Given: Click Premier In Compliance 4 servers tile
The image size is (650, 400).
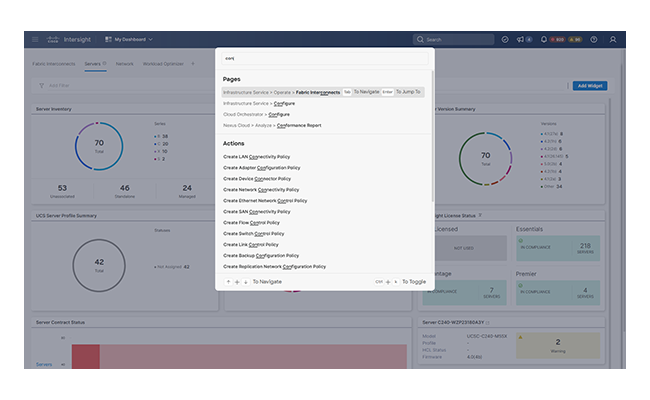Looking at the screenshot, I should coord(558,293).
